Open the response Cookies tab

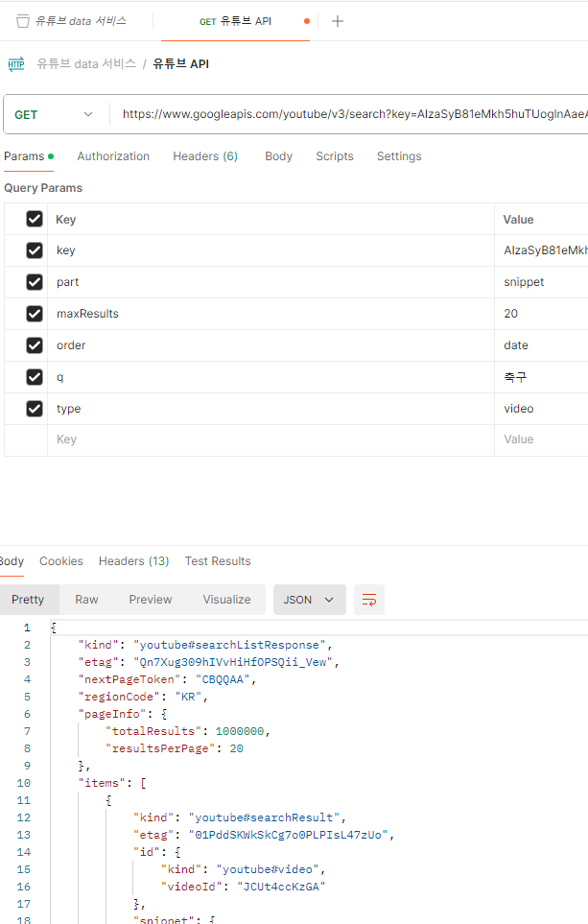click(x=61, y=561)
